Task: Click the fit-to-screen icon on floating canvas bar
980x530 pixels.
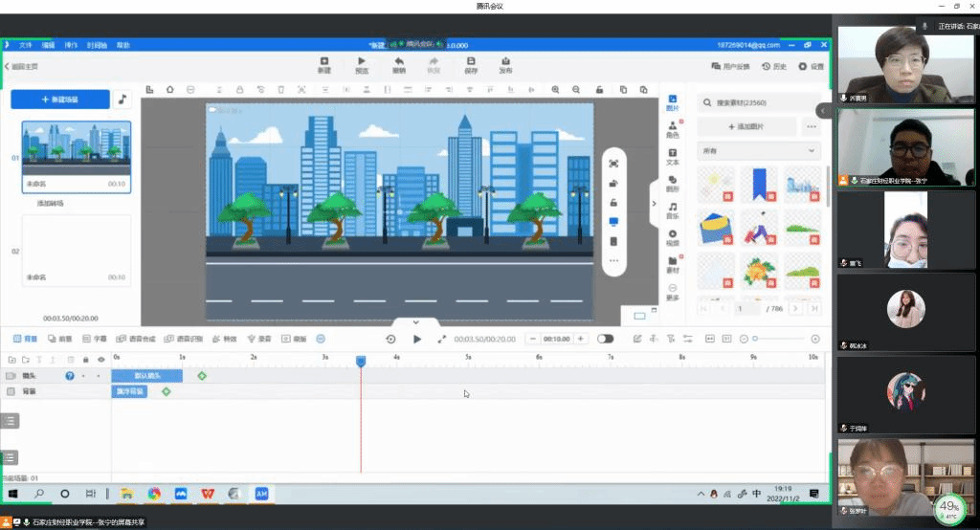Action: [613, 164]
